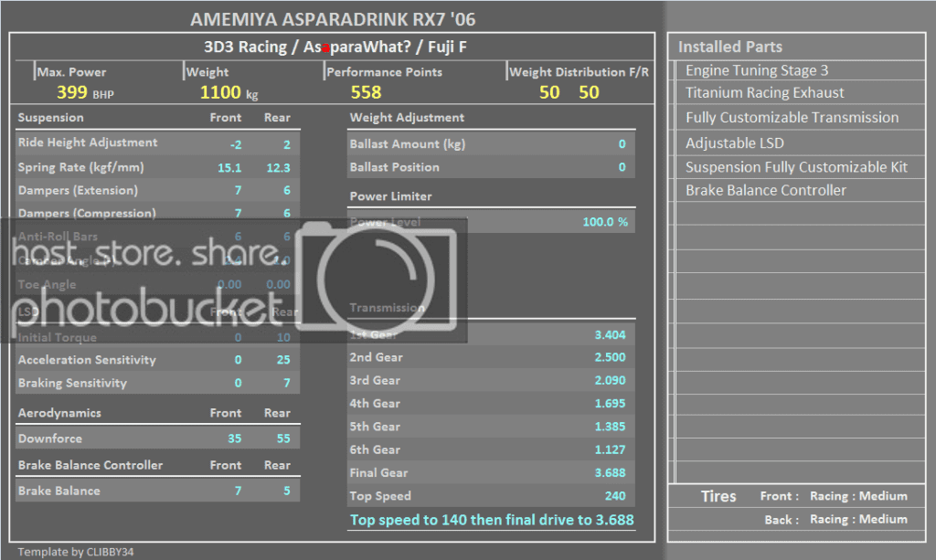Select front Downforce value 35
This screenshot has height=560, width=936.
point(235,438)
